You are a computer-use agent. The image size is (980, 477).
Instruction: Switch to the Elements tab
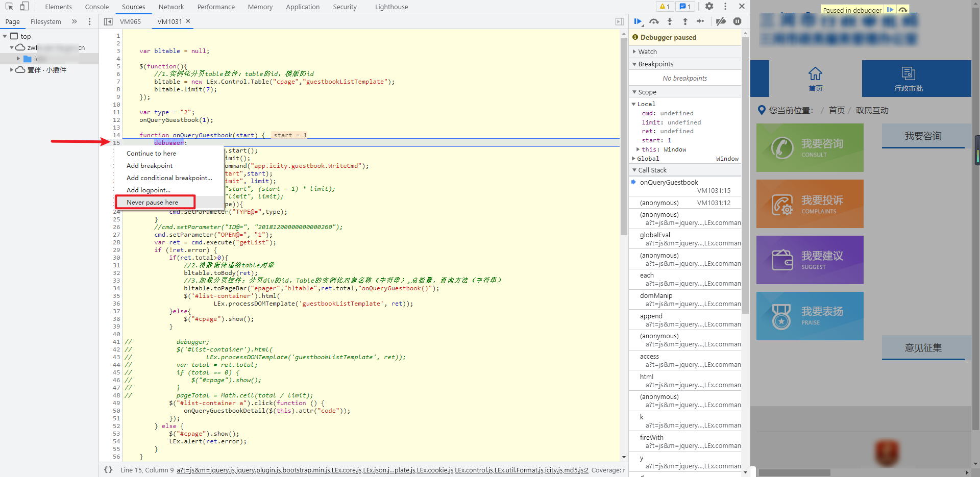click(x=58, y=7)
